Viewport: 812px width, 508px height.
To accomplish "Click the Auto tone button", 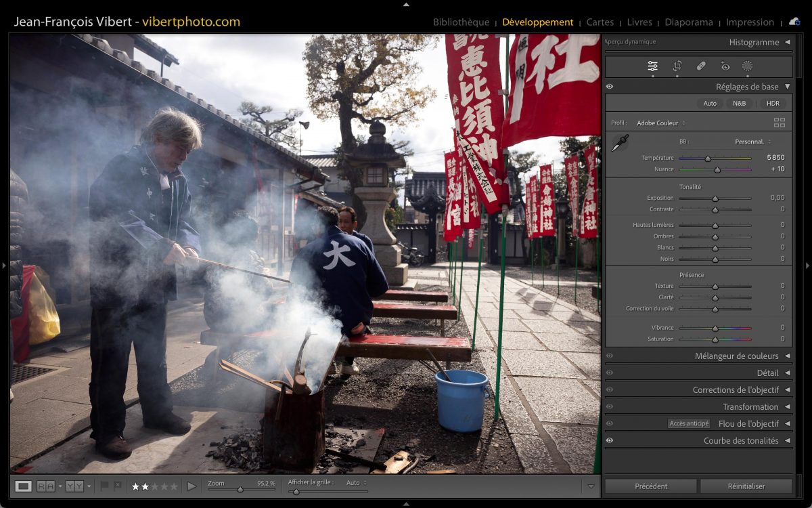I will coord(710,104).
